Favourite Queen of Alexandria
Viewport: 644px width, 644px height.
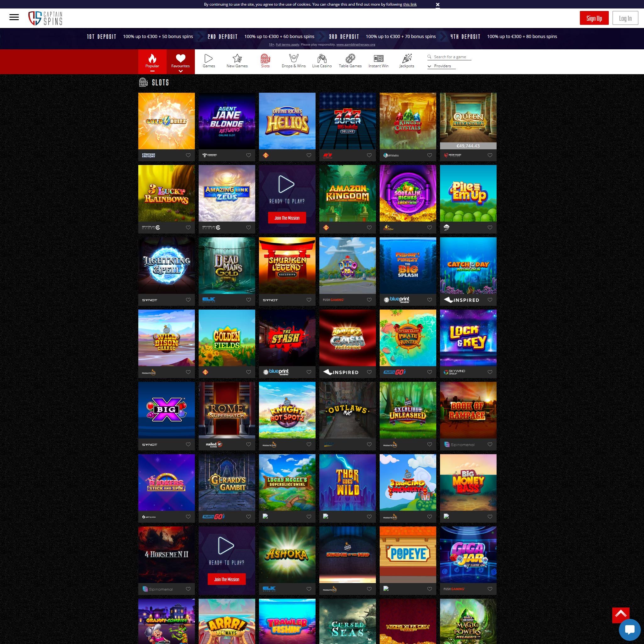(x=490, y=155)
